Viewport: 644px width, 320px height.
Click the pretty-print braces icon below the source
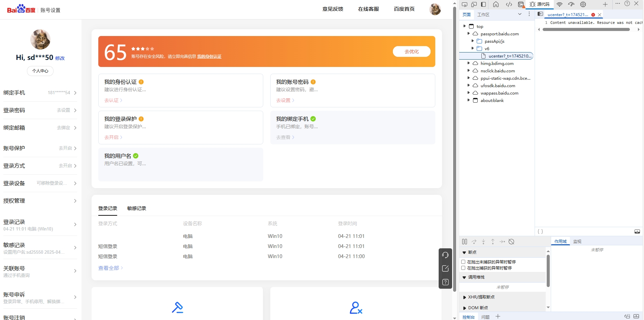(540, 232)
